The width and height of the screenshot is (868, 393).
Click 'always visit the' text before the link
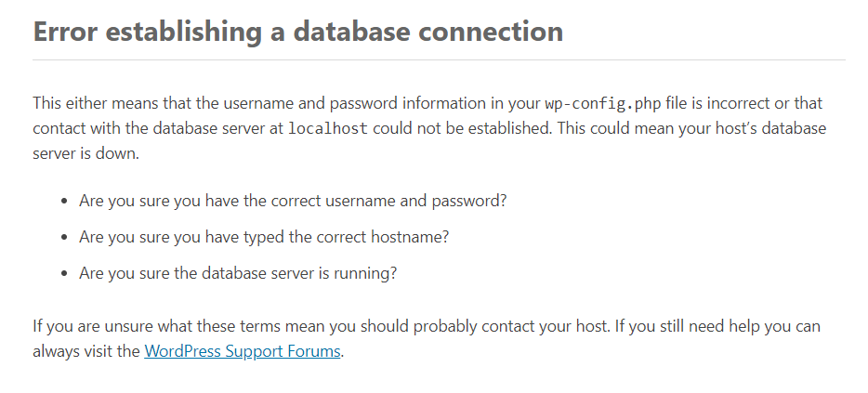point(86,351)
